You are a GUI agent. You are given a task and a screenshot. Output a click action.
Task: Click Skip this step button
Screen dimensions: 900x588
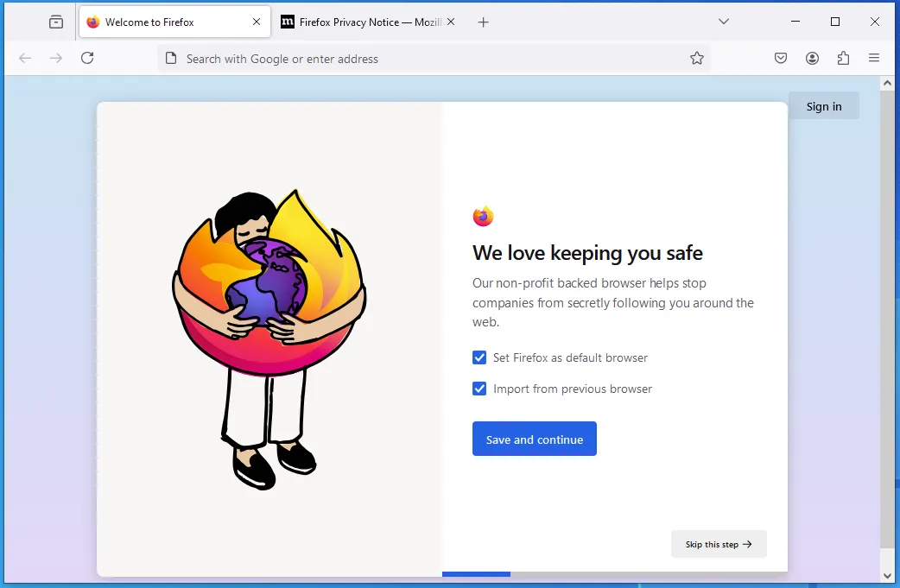719,544
